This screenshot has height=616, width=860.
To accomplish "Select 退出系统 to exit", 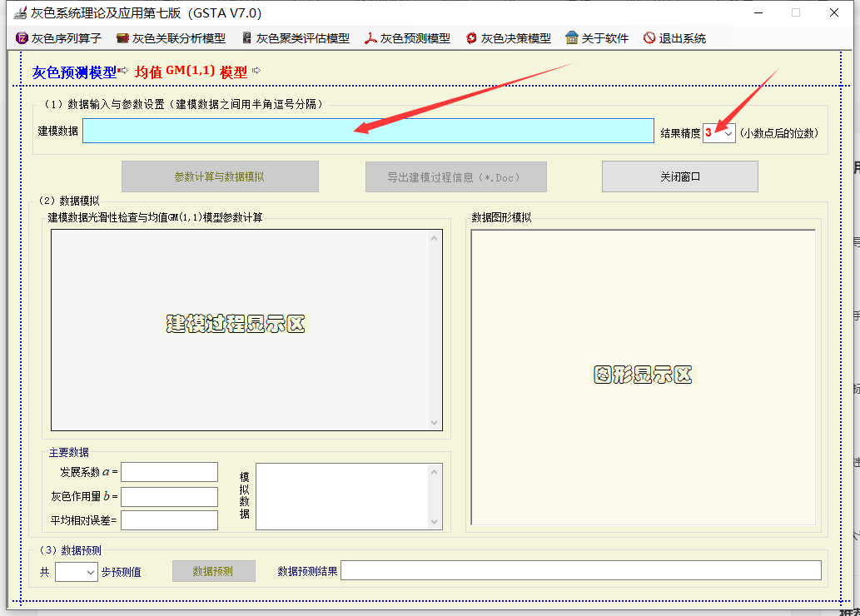I will [675, 37].
